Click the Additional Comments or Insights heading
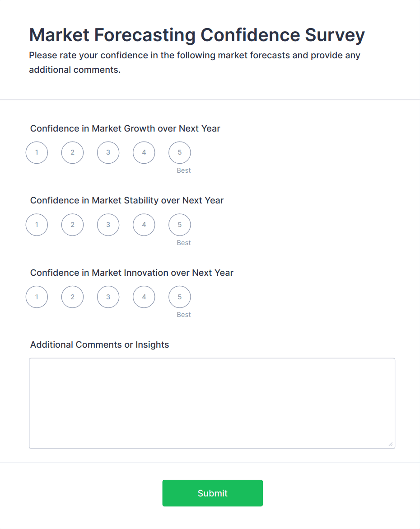This screenshot has height=529, width=420. [99, 345]
